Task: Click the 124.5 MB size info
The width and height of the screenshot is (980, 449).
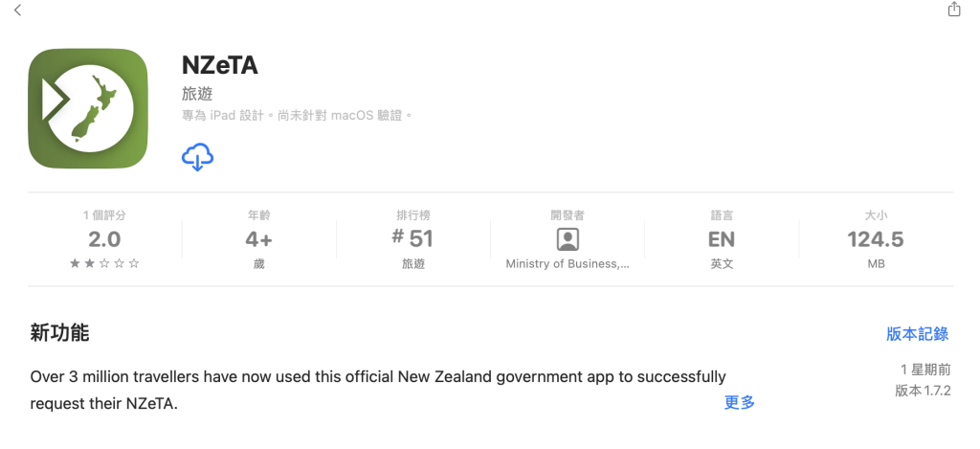Action: pos(876,239)
